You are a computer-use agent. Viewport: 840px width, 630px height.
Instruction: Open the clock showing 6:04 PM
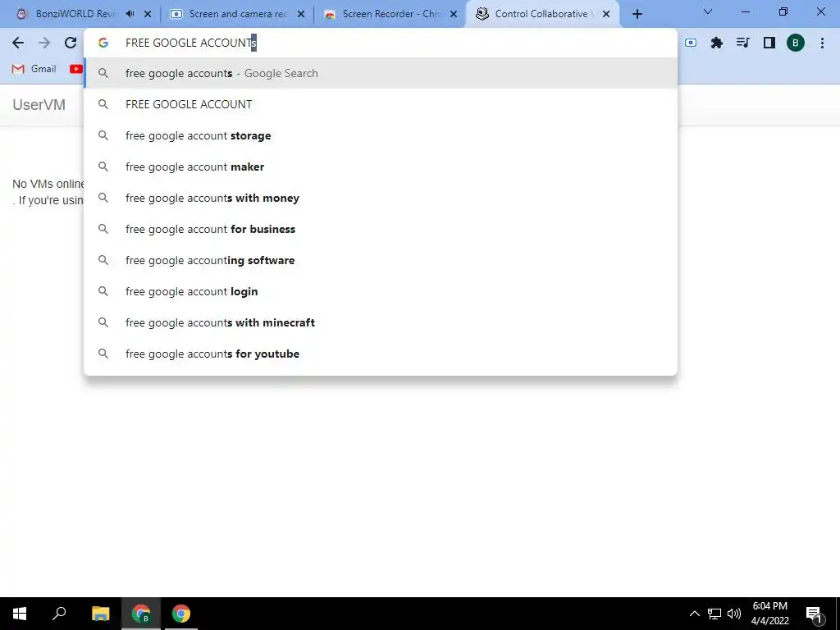pos(769,614)
